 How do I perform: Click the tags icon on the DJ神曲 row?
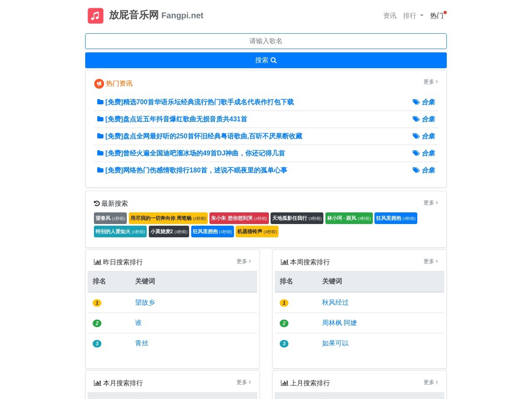(416, 153)
